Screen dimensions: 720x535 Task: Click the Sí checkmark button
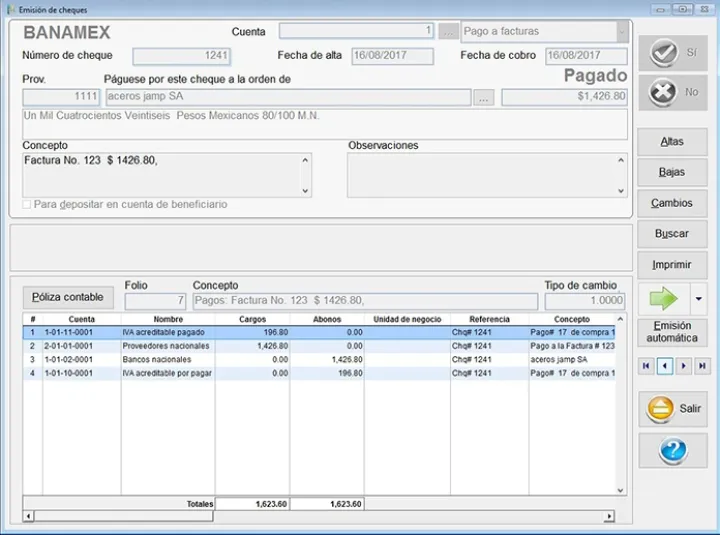click(x=672, y=53)
